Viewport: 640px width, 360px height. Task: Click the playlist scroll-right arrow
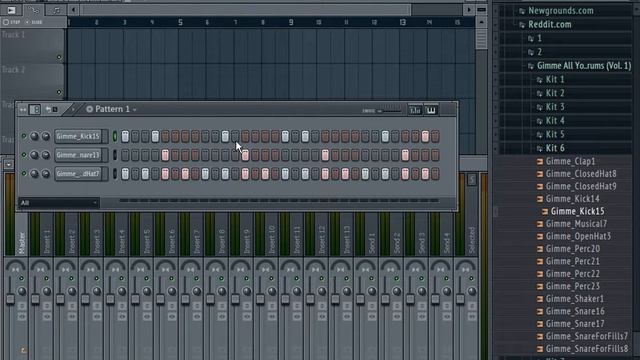[x=469, y=10]
